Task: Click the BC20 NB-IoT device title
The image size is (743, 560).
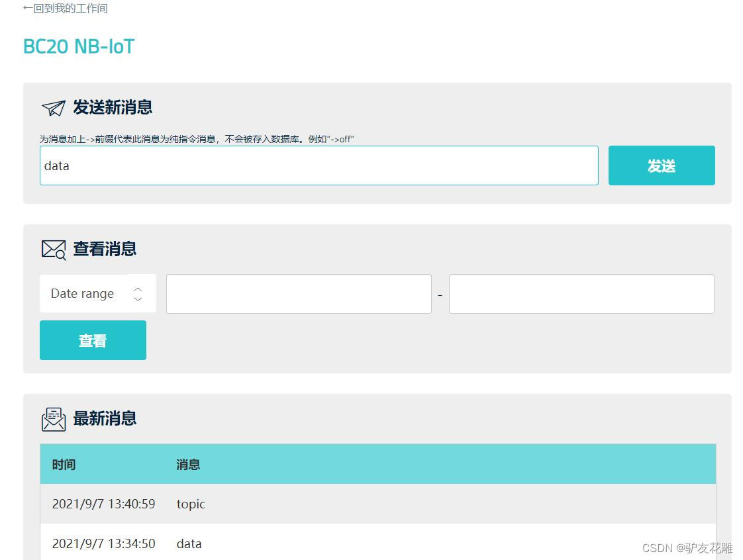Action: click(x=78, y=46)
